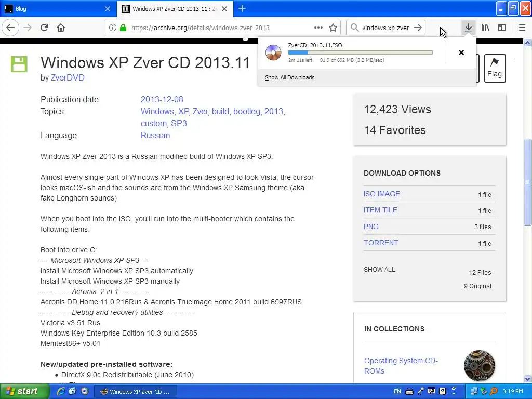Open a new browser tab
Screen dimensions: 532x399
[x=242, y=8]
